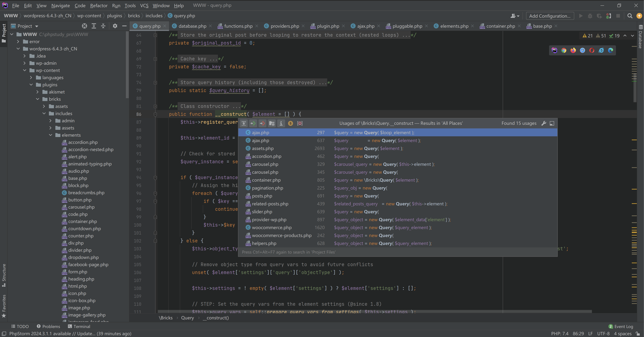Open the Problems tool window
Image resolution: width=644 pixels, height=337 pixels.
(x=49, y=326)
